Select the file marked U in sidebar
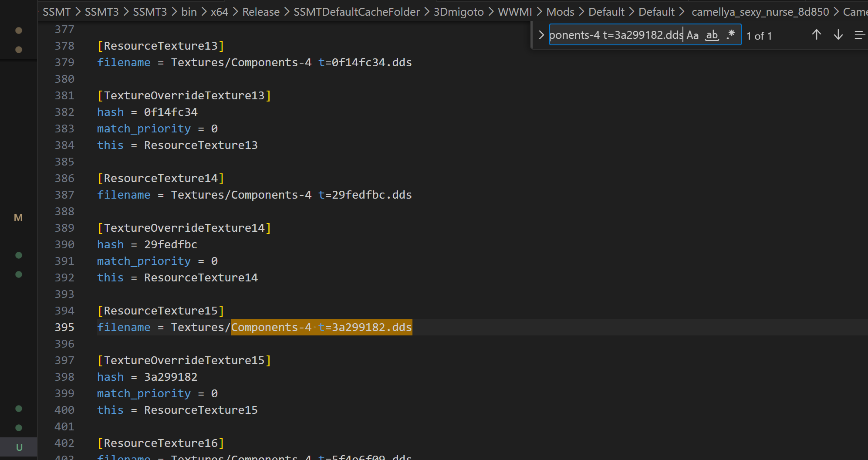 (19, 447)
